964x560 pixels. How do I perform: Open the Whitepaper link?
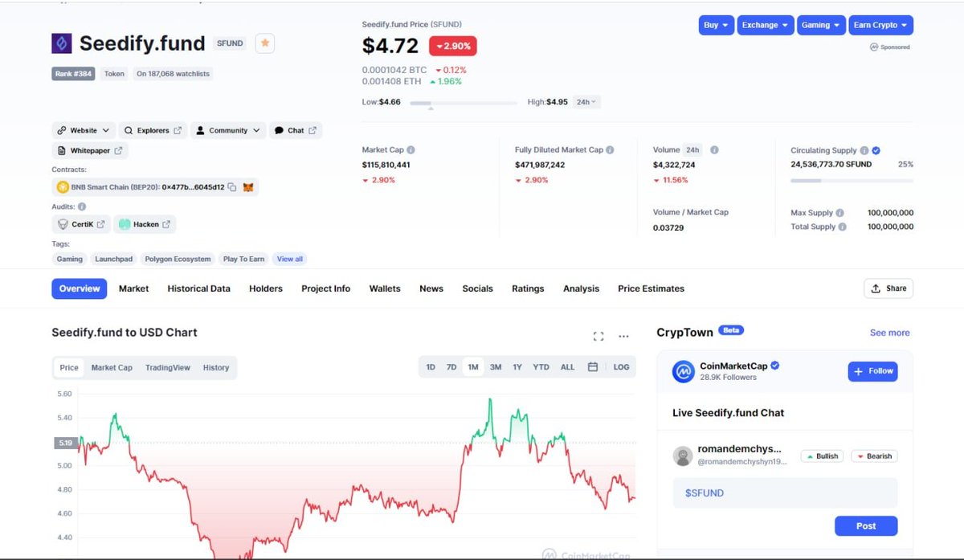coord(90,150)
